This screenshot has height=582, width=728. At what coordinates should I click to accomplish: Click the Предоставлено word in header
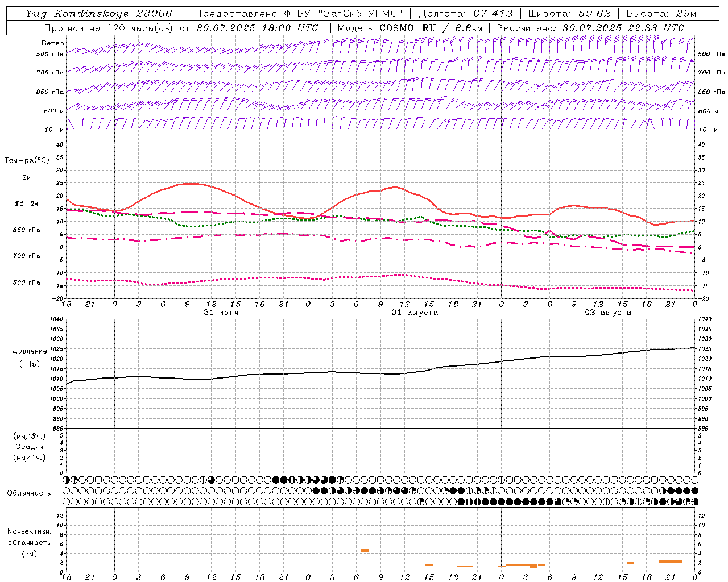tap(237, 14)
